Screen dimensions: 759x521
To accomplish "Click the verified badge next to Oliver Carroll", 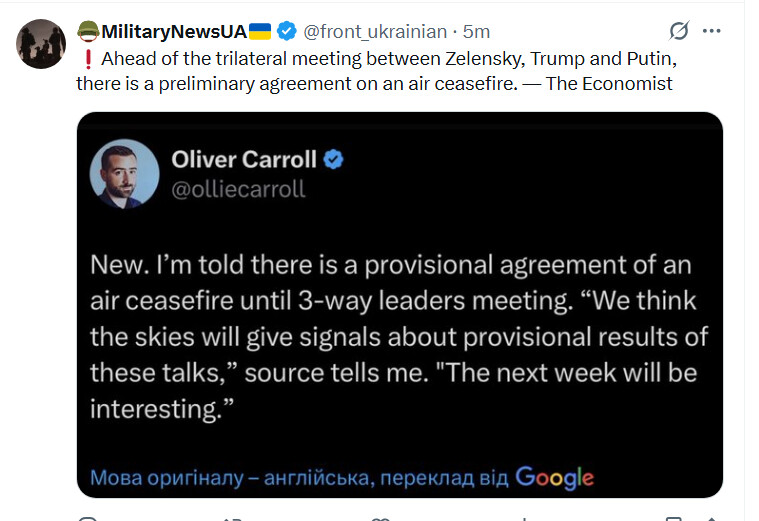I will coord(333,159).
